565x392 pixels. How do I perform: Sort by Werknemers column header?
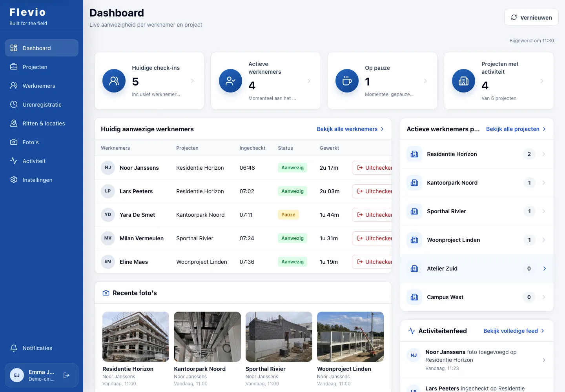115,148
